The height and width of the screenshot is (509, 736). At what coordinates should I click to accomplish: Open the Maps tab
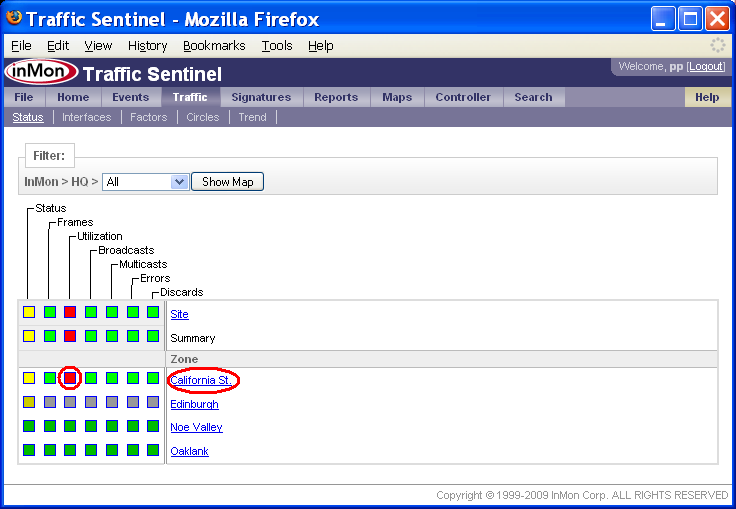click(x=397, y=97)
